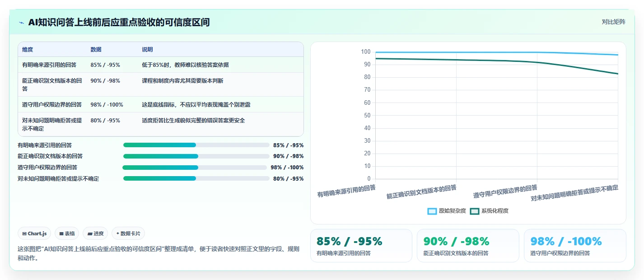Select the 进度 tag chip

click(95, 233)
